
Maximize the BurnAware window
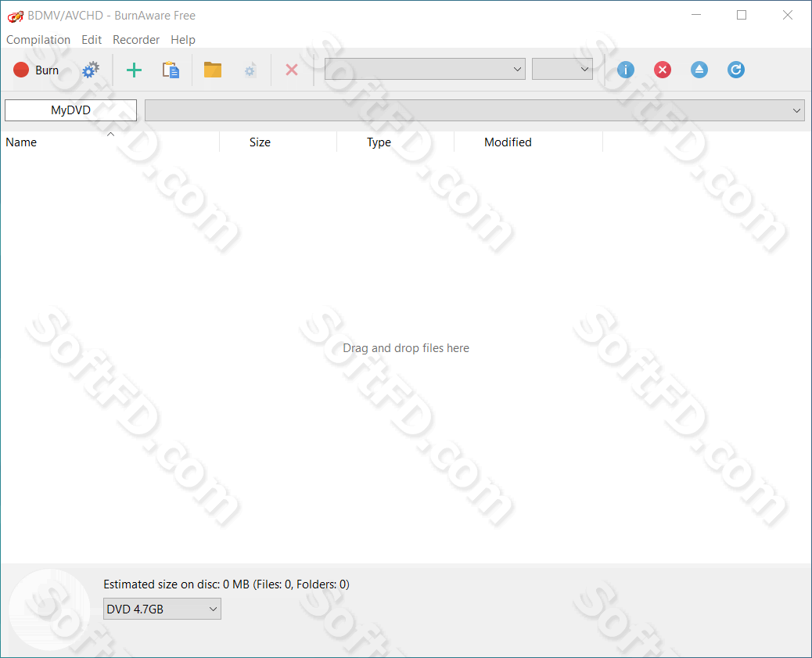(742, 15)
